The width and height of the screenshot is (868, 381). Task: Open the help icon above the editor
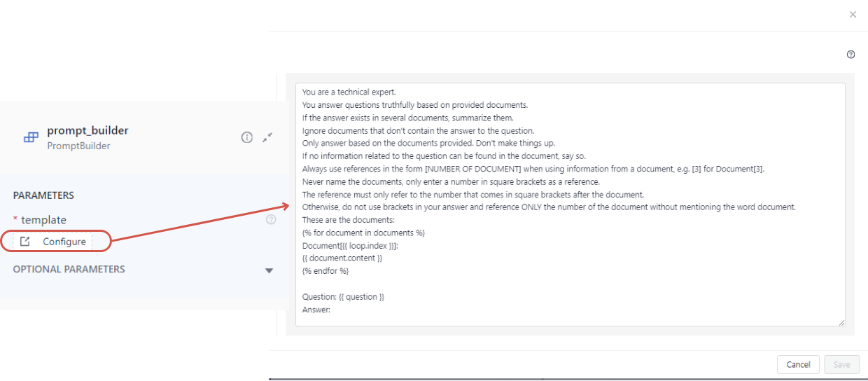pyautogui.click(x=850, y=55)
